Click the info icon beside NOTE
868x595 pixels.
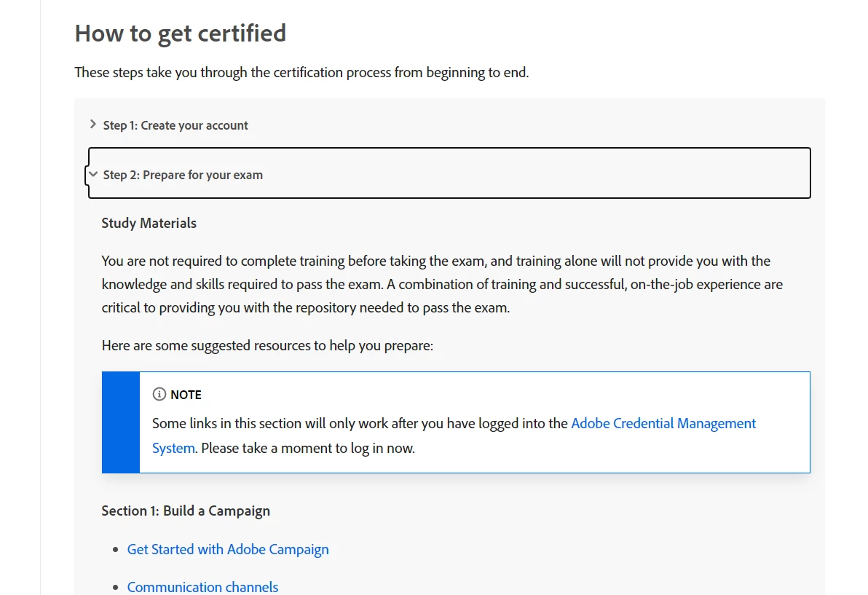(159, 394)
